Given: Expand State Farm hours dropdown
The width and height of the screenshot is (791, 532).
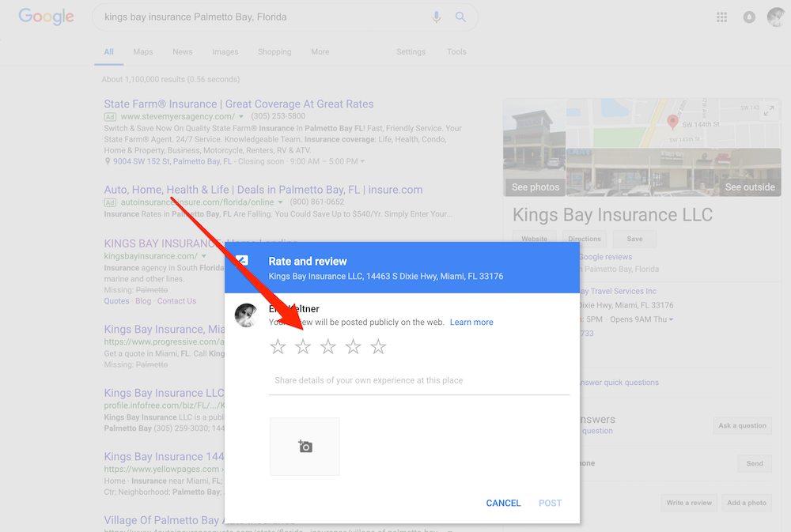Looking at the screenshot, I should pyautogui.click(x=362, y=161).
